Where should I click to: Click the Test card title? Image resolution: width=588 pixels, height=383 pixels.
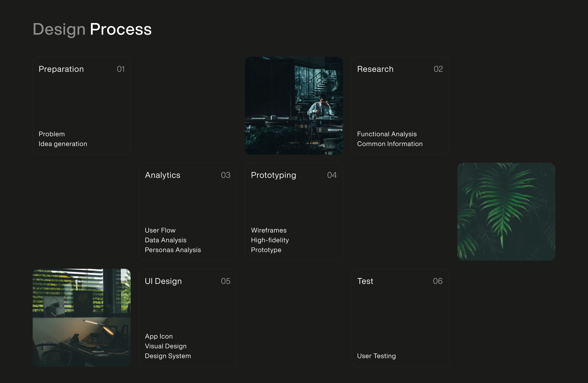coord(365,281)
